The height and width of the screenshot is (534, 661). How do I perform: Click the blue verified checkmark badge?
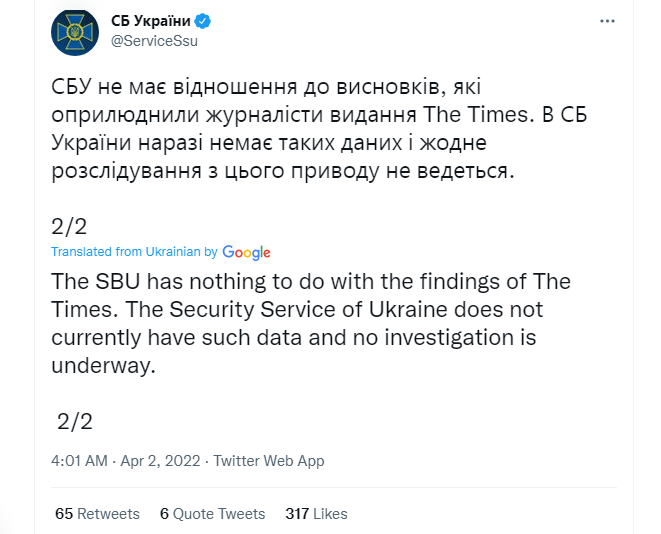203,21
